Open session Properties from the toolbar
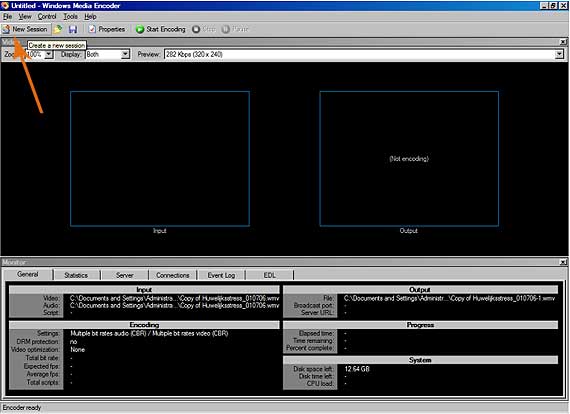 [107, 29]
